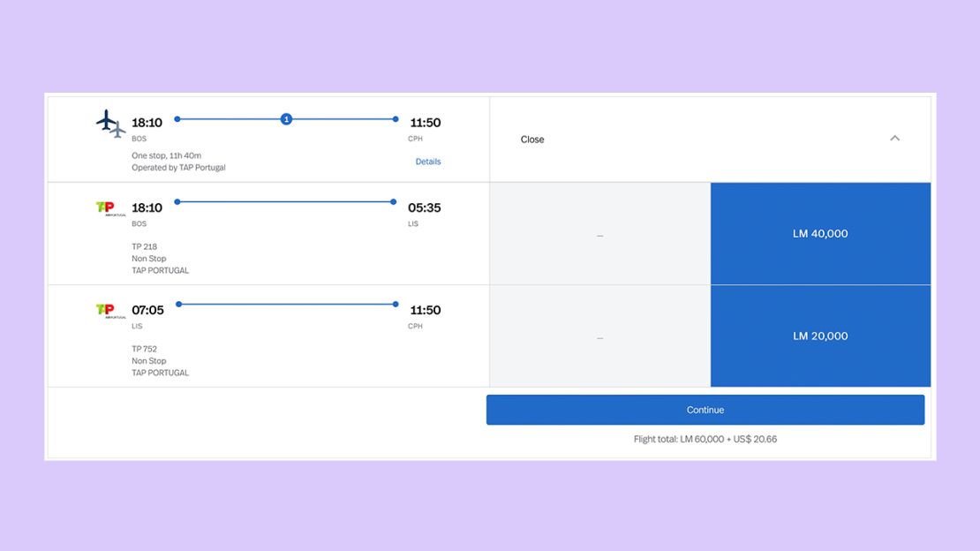Click the 07:05 departure time from LIS

(147, 310)
